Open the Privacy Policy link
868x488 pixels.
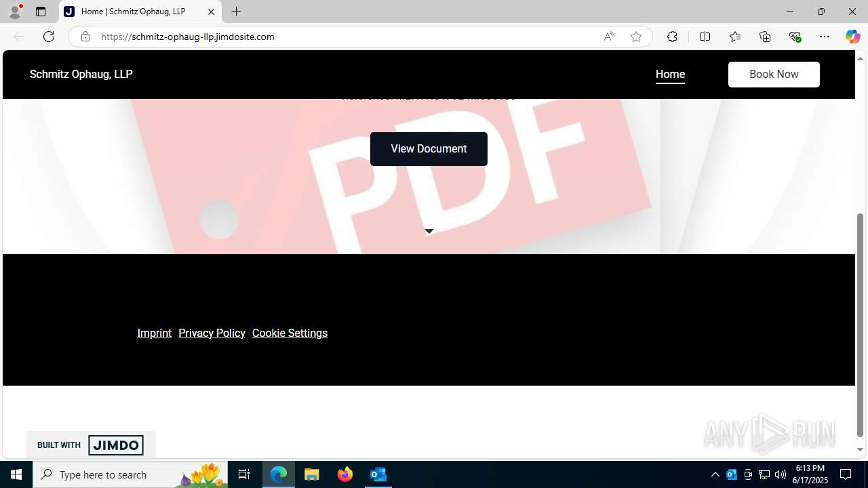click(212, 333)
